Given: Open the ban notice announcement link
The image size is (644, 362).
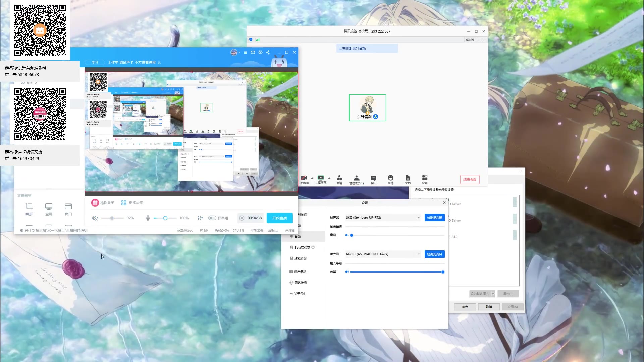Looking at the screenshot, I should click(x=56, y=230).
